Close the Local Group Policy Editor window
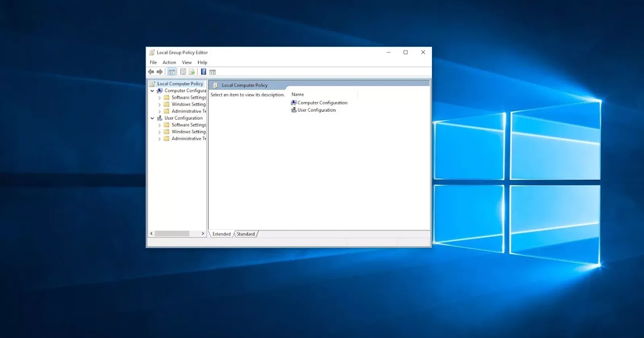 (423, 53)
